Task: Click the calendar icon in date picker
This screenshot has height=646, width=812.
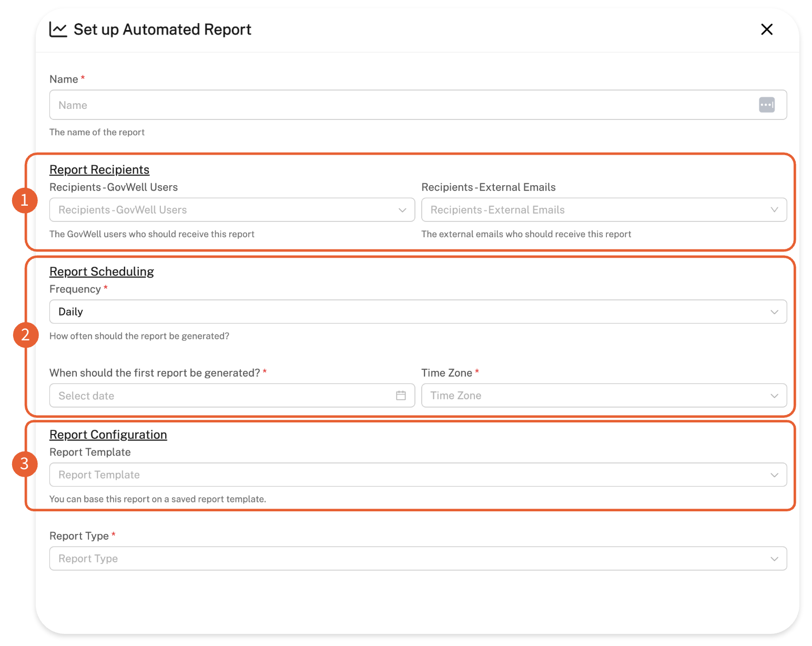Action: tap(401, 396)
